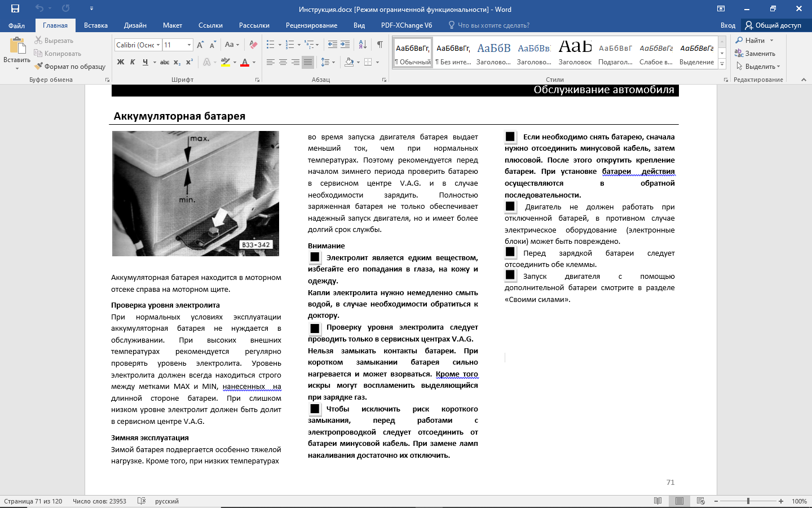Image resolution: width=812 pixels, height=508 pixels.
Task: Click the spell check book icon in status bar
Action: (142, 501)
